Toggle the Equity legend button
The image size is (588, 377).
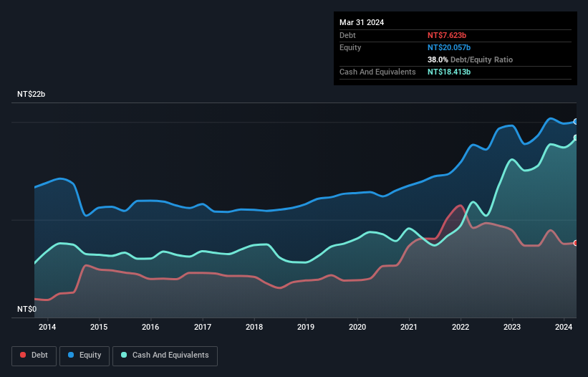(85, 355)
